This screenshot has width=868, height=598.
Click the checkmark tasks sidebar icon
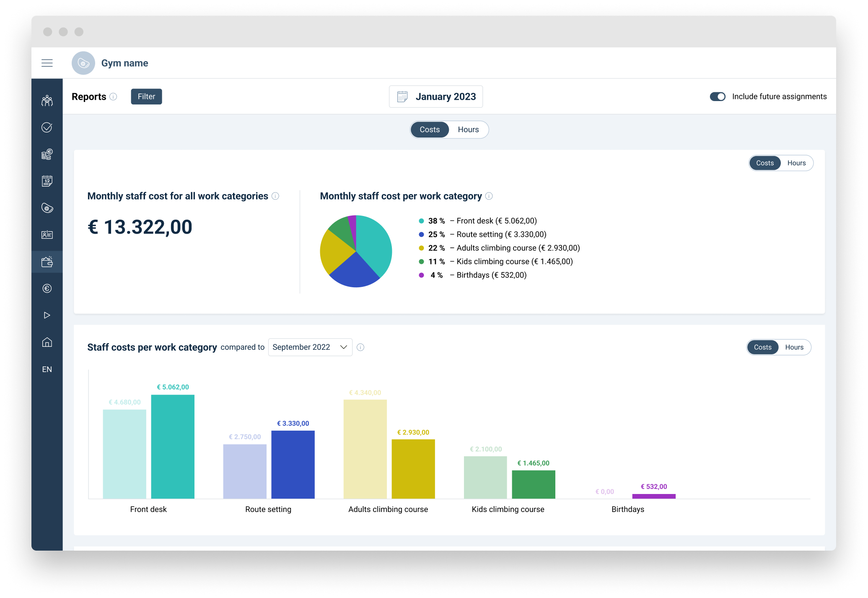tap(47, 127)
